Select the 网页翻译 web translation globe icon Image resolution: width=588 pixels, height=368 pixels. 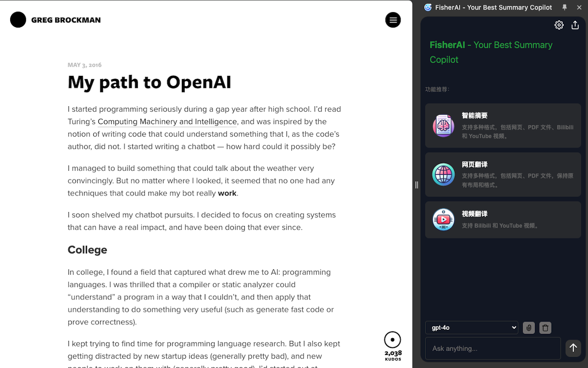[x=443, y=174]
